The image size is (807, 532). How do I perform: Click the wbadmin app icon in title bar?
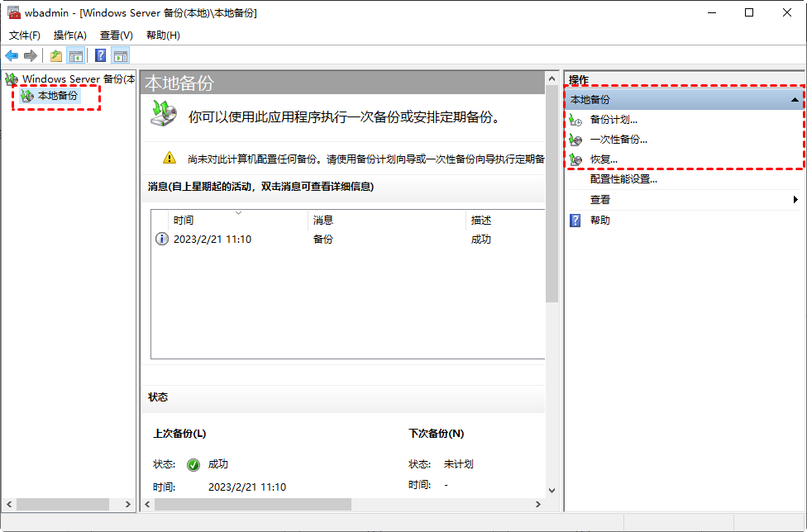(13, 12)
